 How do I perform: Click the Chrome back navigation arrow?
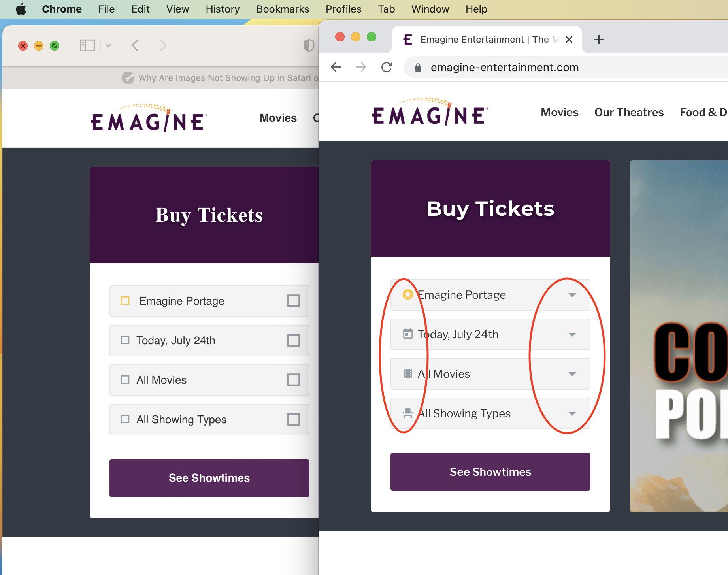[336, 67]
